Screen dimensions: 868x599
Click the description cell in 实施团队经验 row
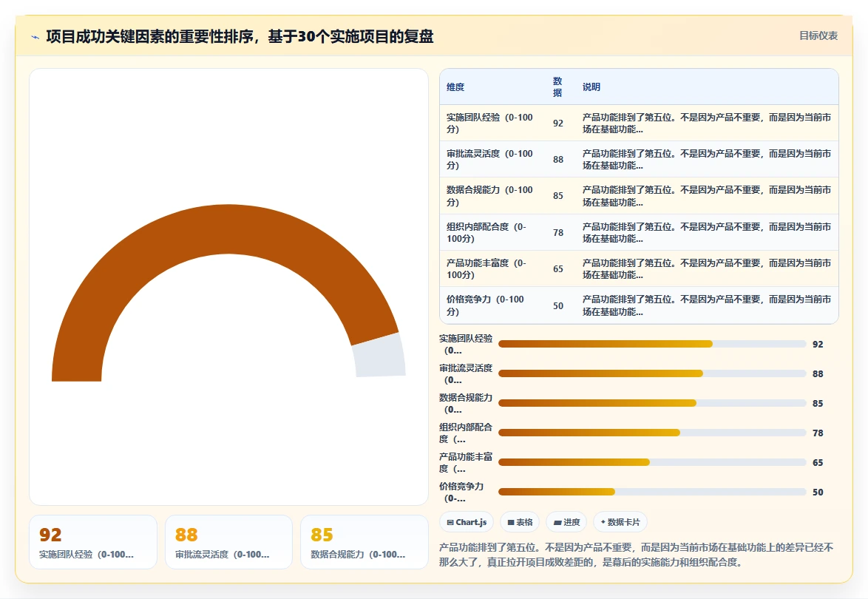coord(707,123)
